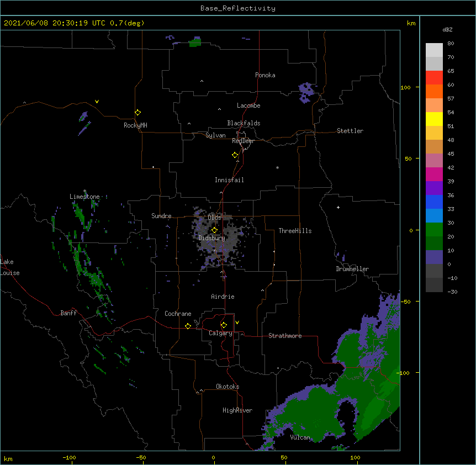Screen dimensions: 476x465
Task: Select the orange 60-57 dBZ color band
Action: (x=434, y=91)
